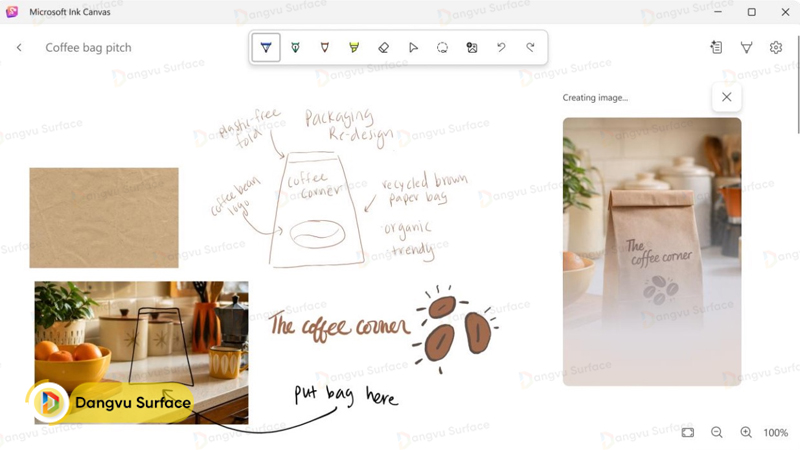Viewport: 800px width, 450px height.
Task: Zoom in the canvas
Action: [x=746, y=433]
